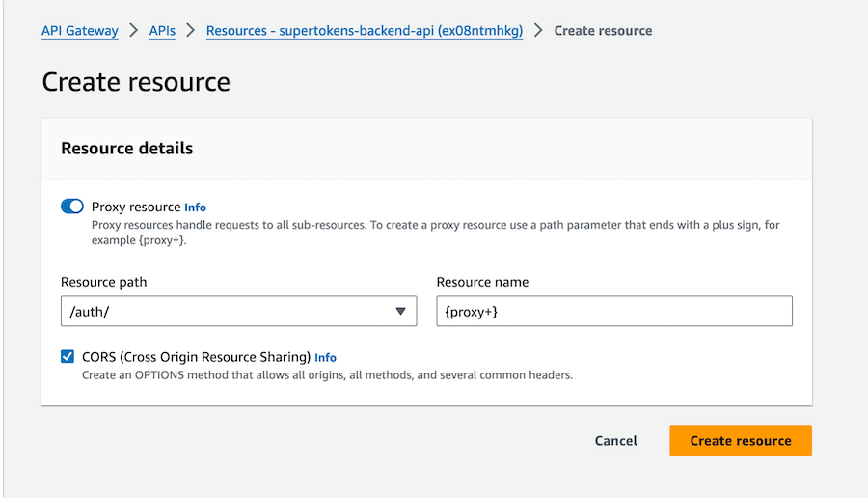Click the chevron after APIs breadcrumb
868x498 pixels.
pos(191,31)
